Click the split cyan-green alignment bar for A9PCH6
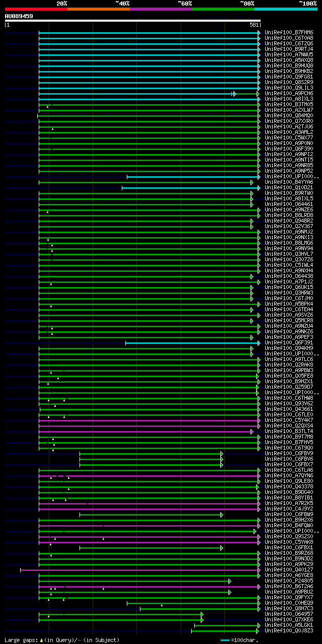This screenshot has width=322, height=644. pos(149,94)
